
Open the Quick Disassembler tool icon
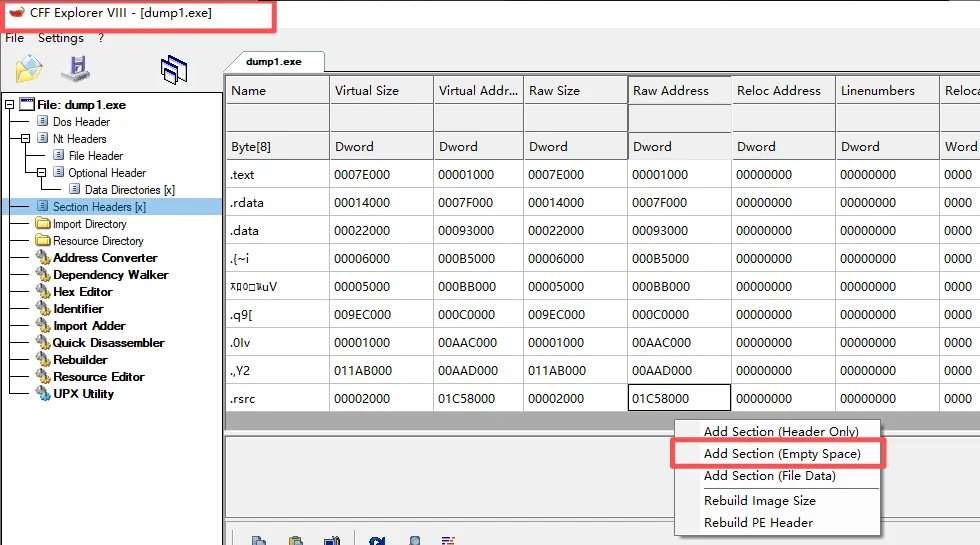point(42,342)
